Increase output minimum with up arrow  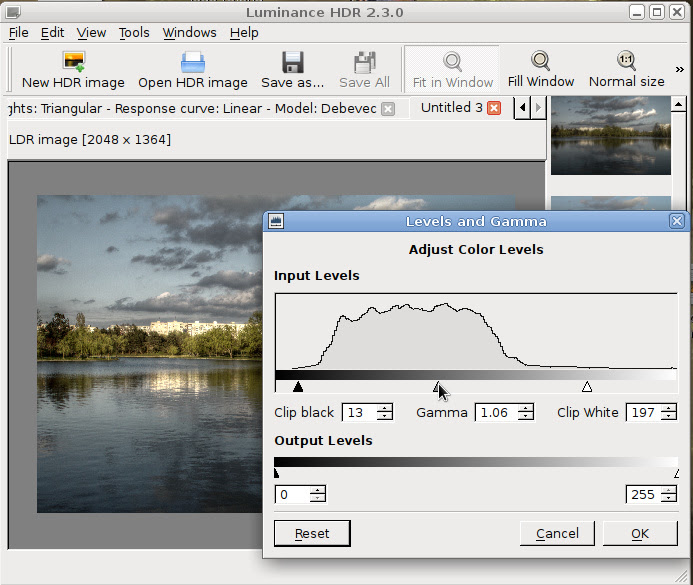tap(317, 490)
